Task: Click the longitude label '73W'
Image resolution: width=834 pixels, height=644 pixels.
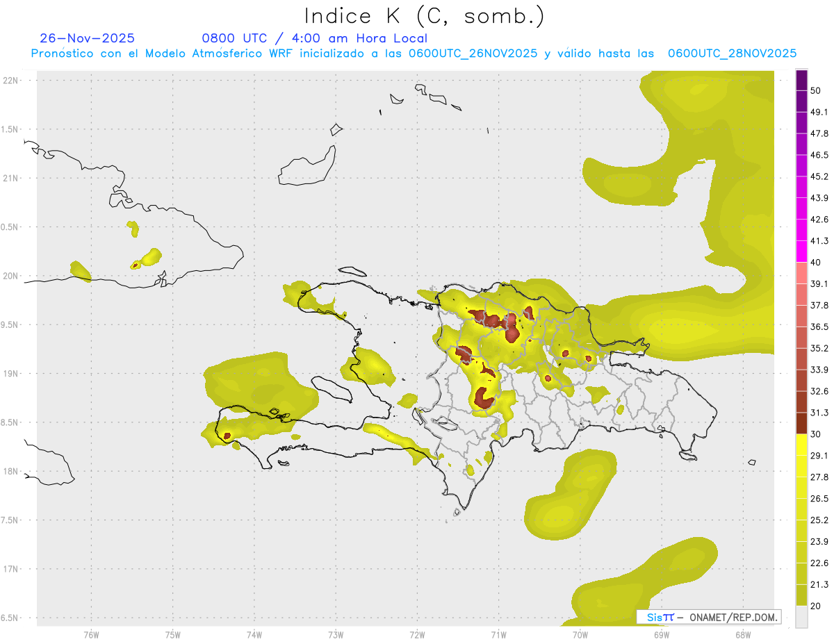Action: pos(336,634)
